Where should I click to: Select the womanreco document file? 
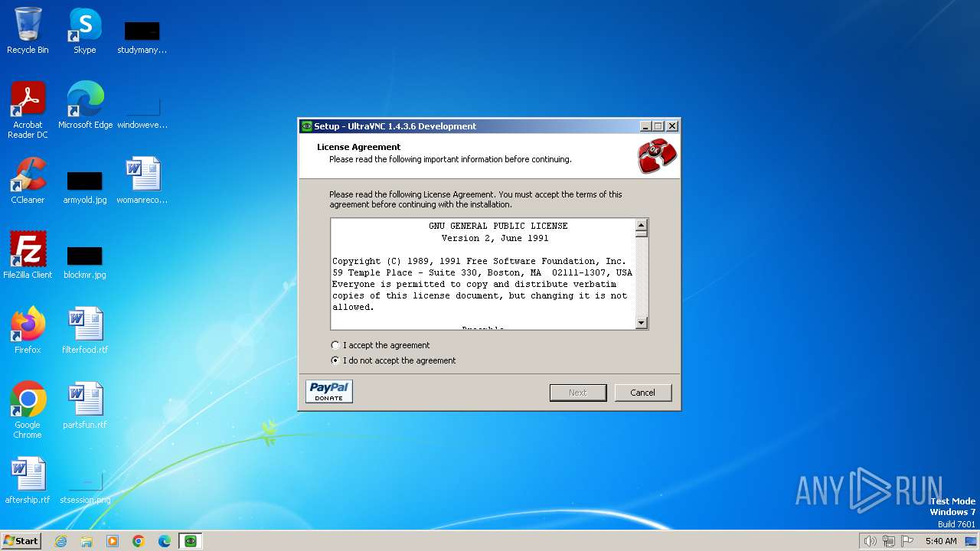pos(142,181)
